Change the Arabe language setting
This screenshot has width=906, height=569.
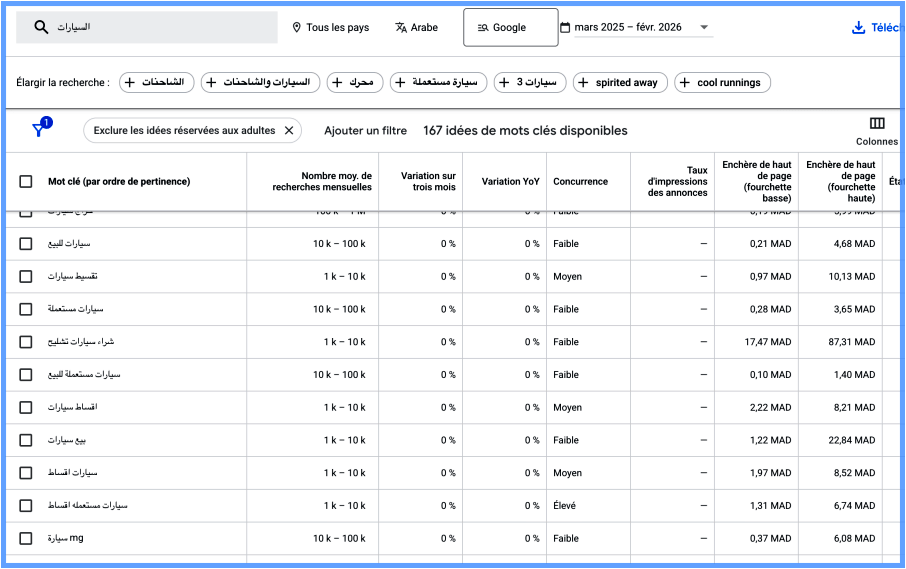(x=416, y=28)
